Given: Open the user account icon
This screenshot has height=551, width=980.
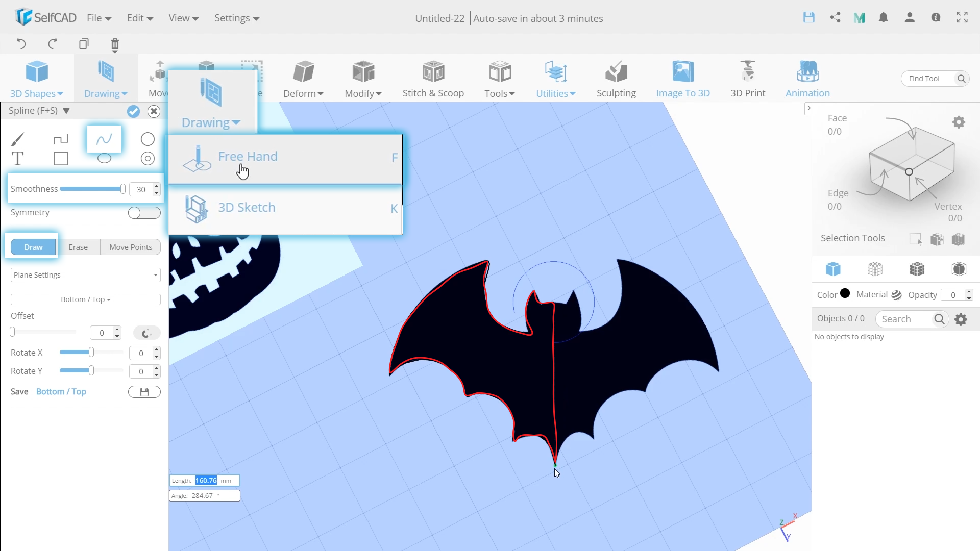Looking at the screenshot, I should coord(910,17).
